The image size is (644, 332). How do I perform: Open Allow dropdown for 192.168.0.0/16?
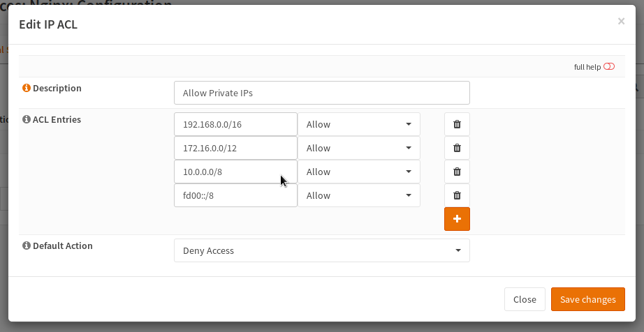[359, 124]
